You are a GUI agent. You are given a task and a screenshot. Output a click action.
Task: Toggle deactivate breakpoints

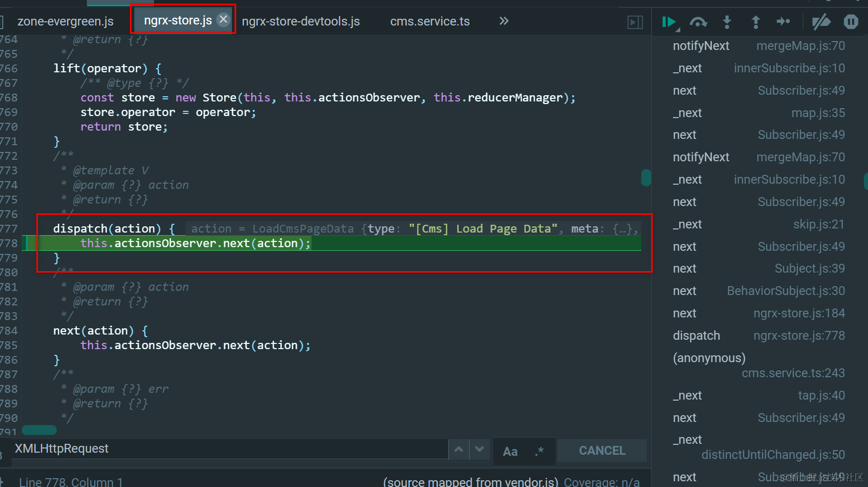click(x=821, y=22)
